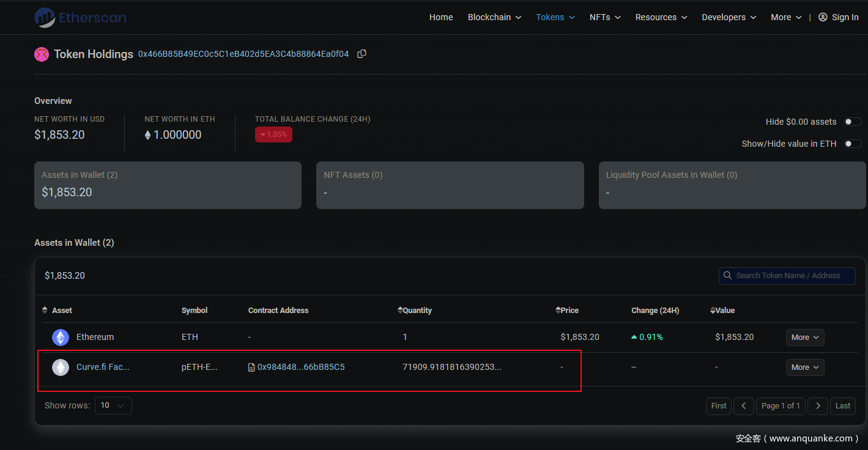Screen dimensions: 868x450
Task: Open contract address 0x984848...66bB85C5
Action: pyautogui.click(x=301, y=367)
